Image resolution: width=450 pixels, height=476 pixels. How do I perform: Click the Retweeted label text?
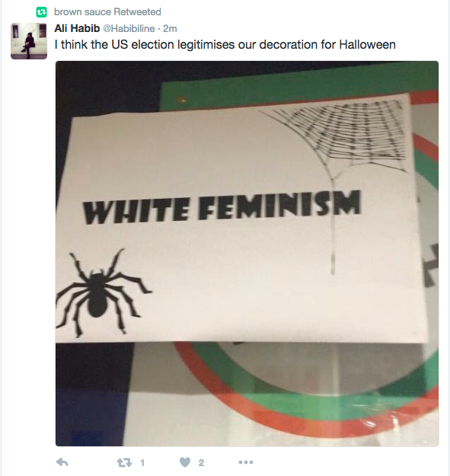(x=138, y=12)
